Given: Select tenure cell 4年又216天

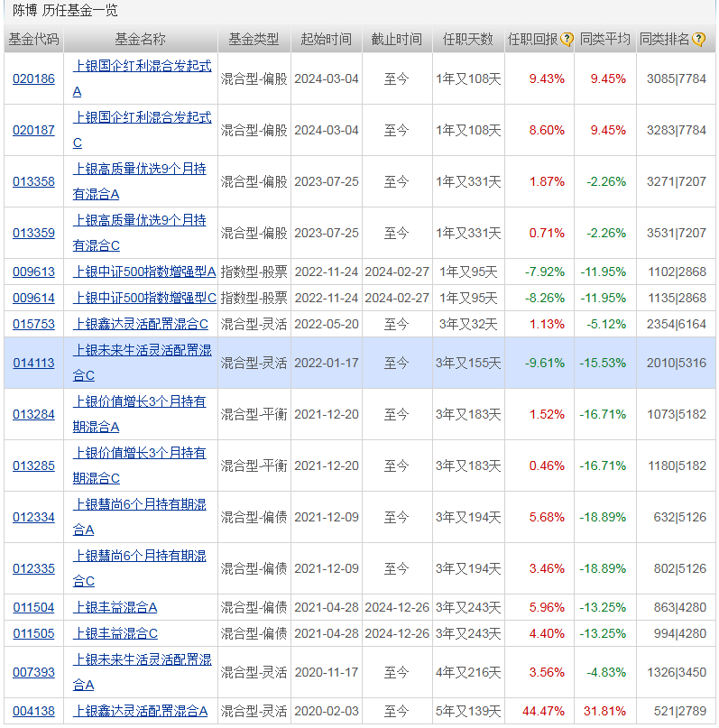Looking at the screenshot, I should pos(468,672).
